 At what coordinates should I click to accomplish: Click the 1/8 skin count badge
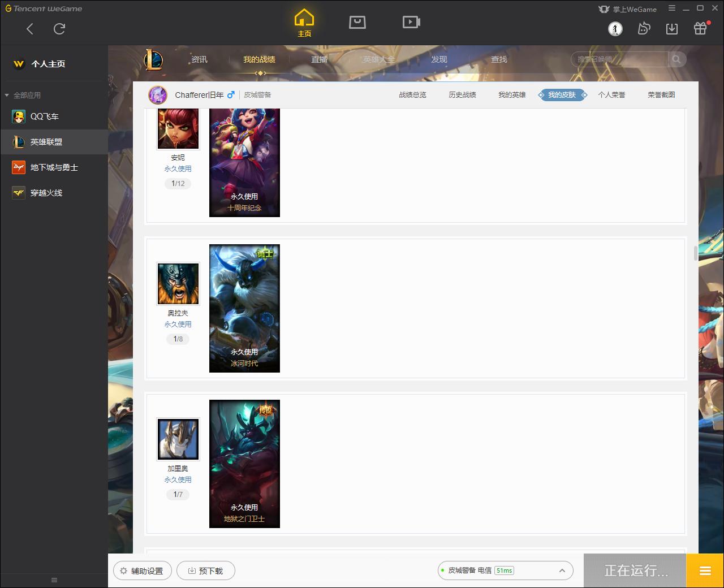point(178,339)
